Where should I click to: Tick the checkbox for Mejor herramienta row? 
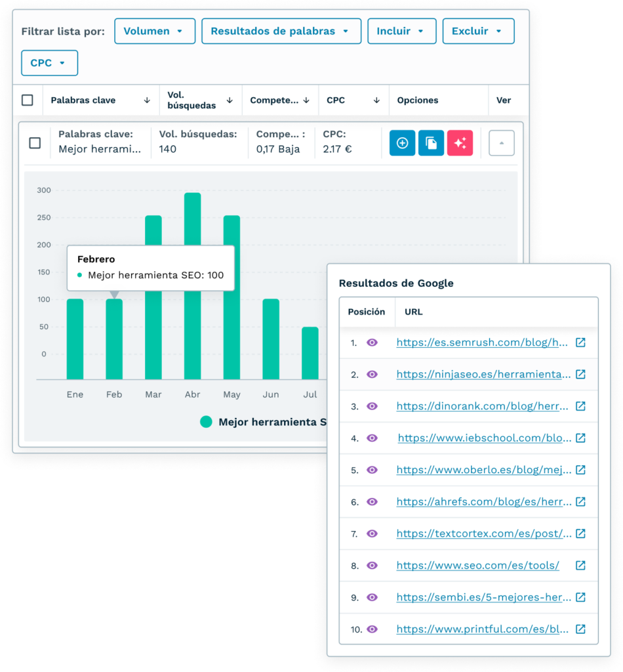pyautogui.click(x=35, y=143)
